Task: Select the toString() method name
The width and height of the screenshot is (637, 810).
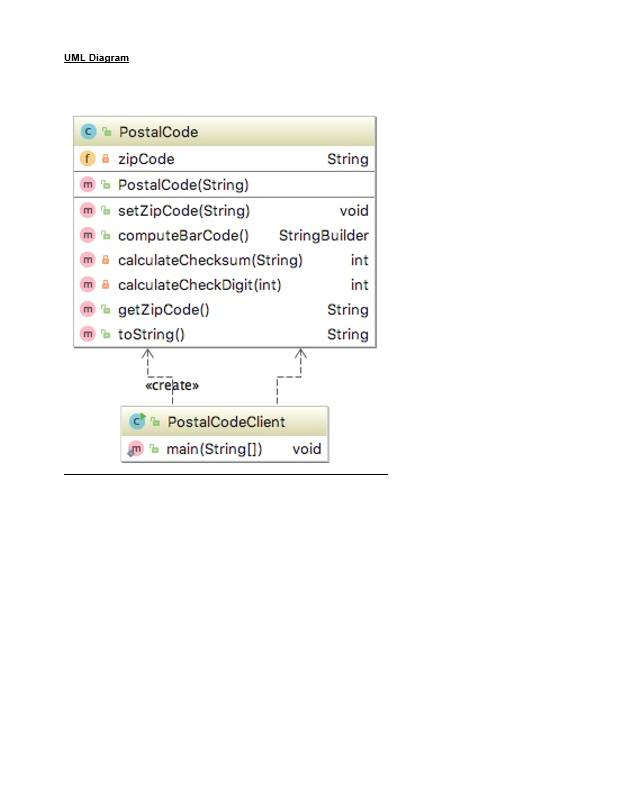Action: coord(151,335)
